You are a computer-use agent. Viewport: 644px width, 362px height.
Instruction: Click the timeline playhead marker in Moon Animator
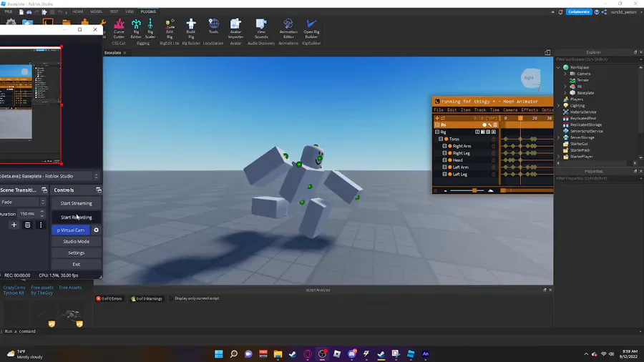coord(520,118)
